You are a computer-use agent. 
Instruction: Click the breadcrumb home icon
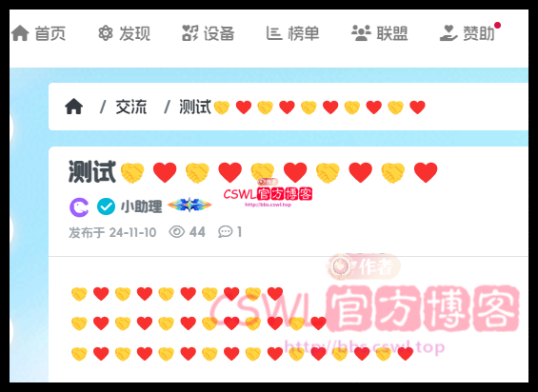(73, 107)
